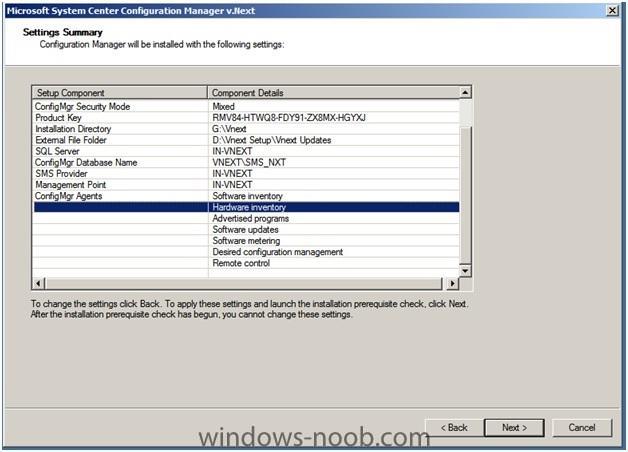
Task: Select the Software metering entry
Action: (x=246, y=241)
